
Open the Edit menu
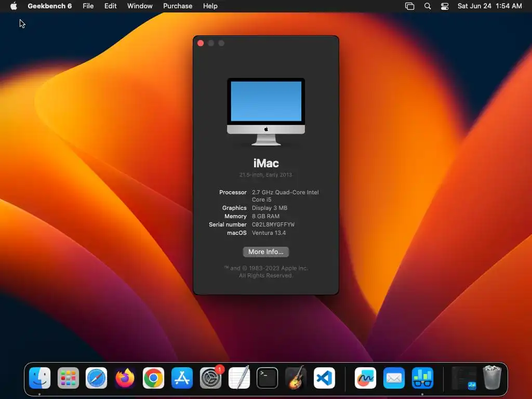coord(110,6)
